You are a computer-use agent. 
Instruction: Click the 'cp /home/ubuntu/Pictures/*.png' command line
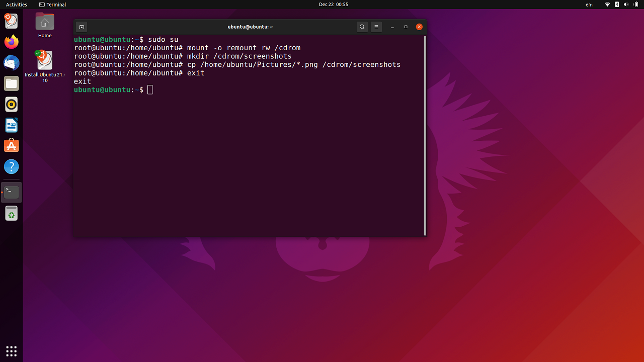[294, 65]
